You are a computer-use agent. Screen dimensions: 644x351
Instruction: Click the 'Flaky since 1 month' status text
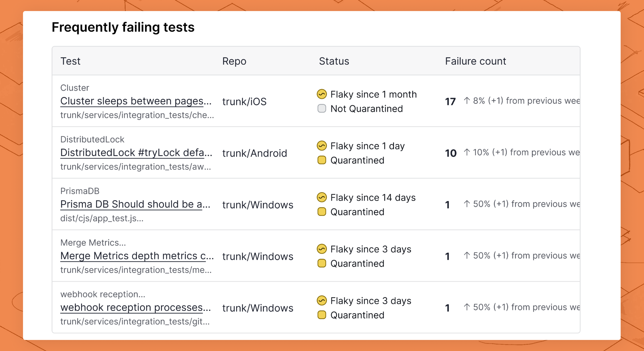pos(374,94)
